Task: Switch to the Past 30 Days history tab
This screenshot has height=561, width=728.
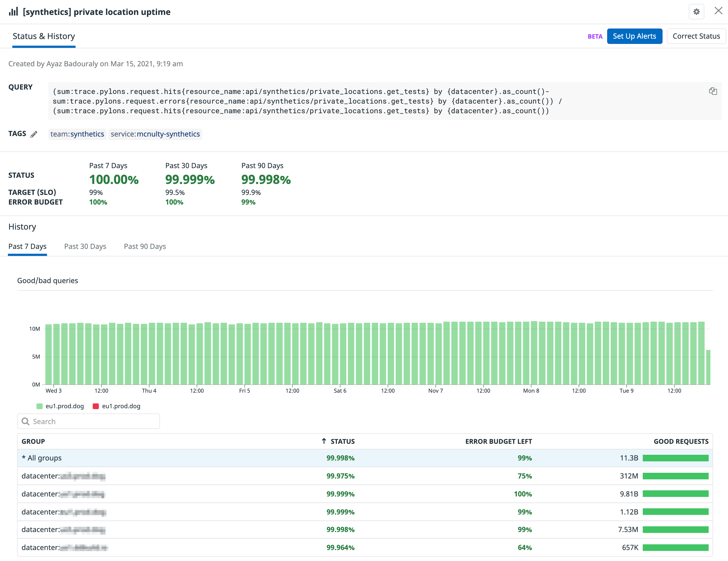Action: click(x=85, y=246)
